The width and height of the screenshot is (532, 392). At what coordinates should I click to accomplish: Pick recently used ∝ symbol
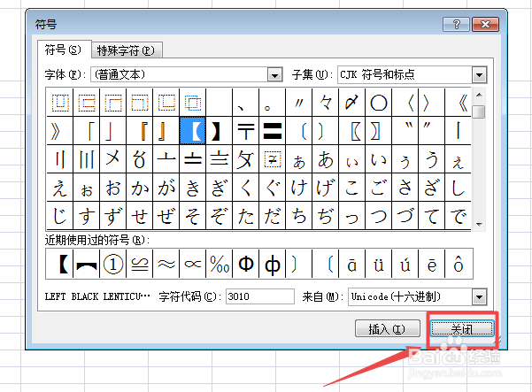[x=192, y=264]
